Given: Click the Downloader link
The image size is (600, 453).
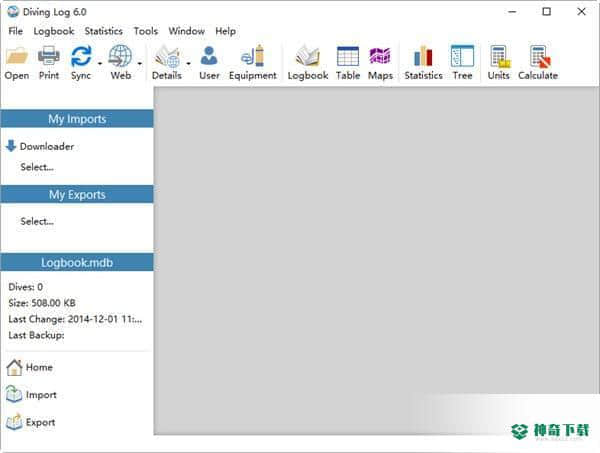Looking at the screenshot, I should (x=47, y=147).
